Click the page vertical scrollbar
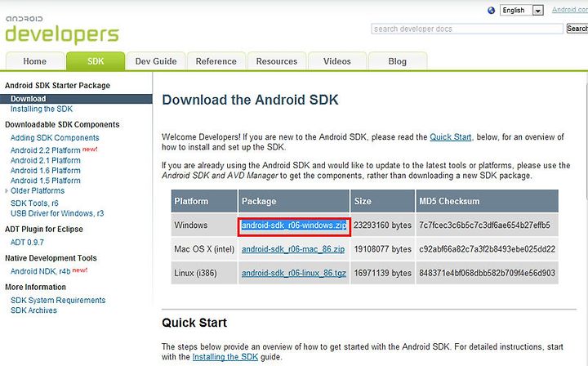The image size is (588, 366). [586, 142]
